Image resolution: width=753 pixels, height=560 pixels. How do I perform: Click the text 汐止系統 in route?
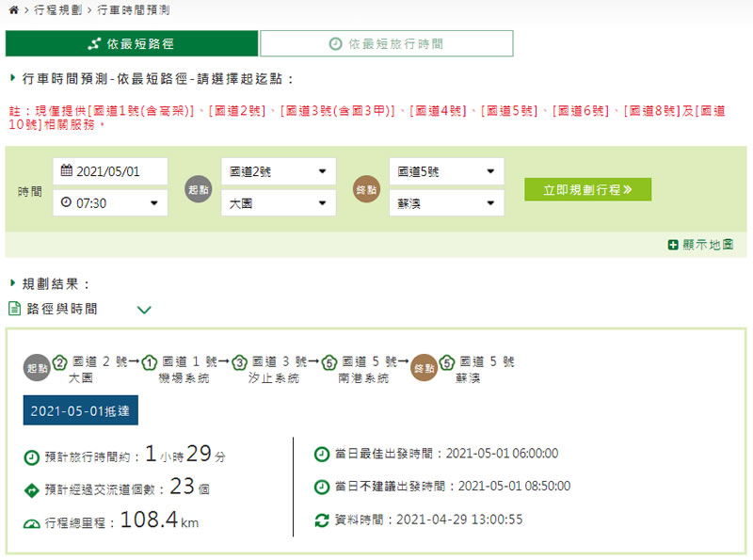(274, 378)
